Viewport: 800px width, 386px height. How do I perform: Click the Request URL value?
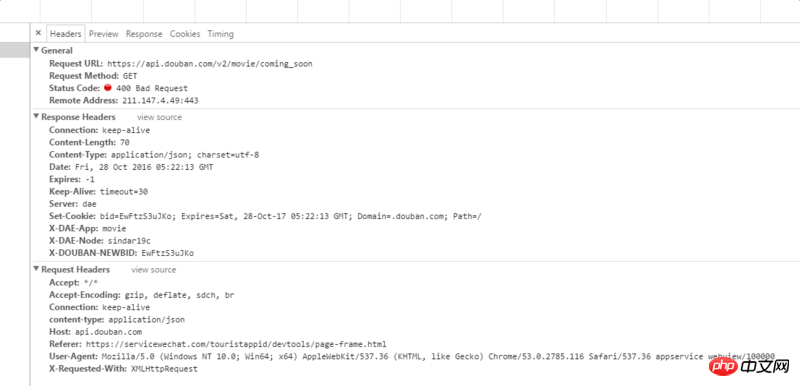[210, 64]
